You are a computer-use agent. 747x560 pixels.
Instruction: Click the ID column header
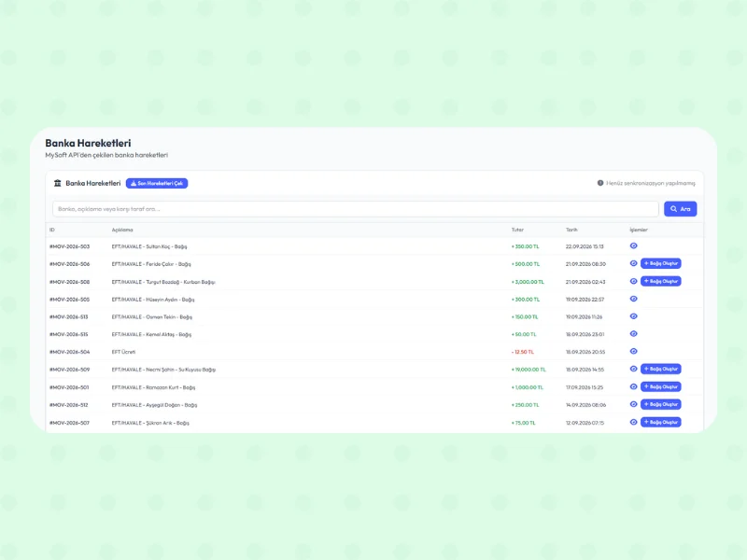(52, 230)
